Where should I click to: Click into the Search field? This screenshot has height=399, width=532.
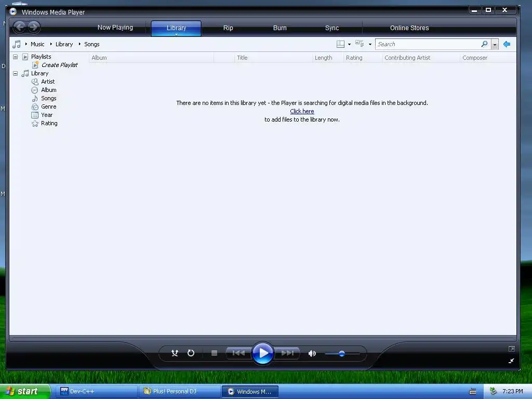[x=428, y=44]
